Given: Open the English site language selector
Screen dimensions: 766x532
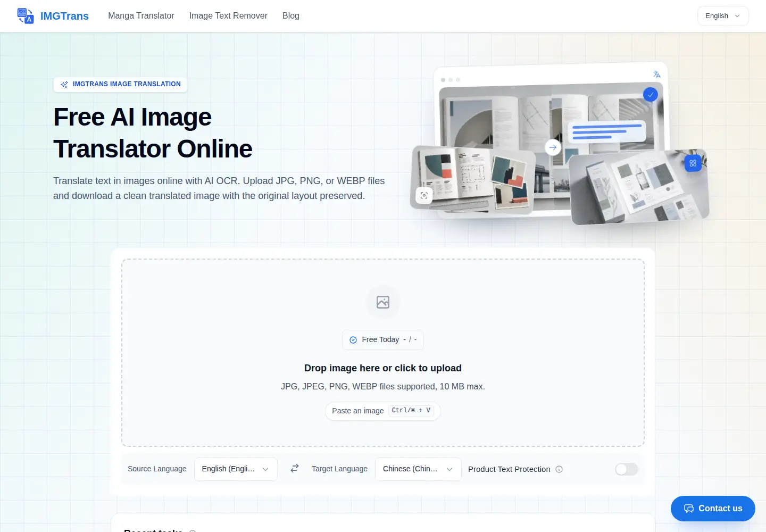Looking at the screenshot, I should pos(723,16).
